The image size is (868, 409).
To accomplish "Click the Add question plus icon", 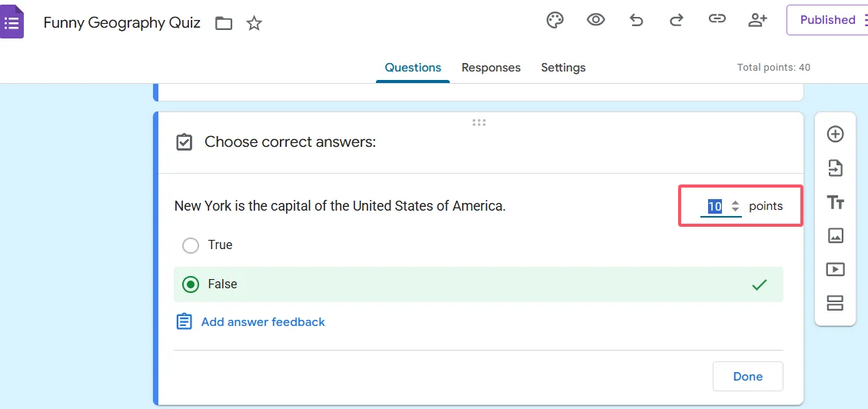I will click(x=835, y=135).
